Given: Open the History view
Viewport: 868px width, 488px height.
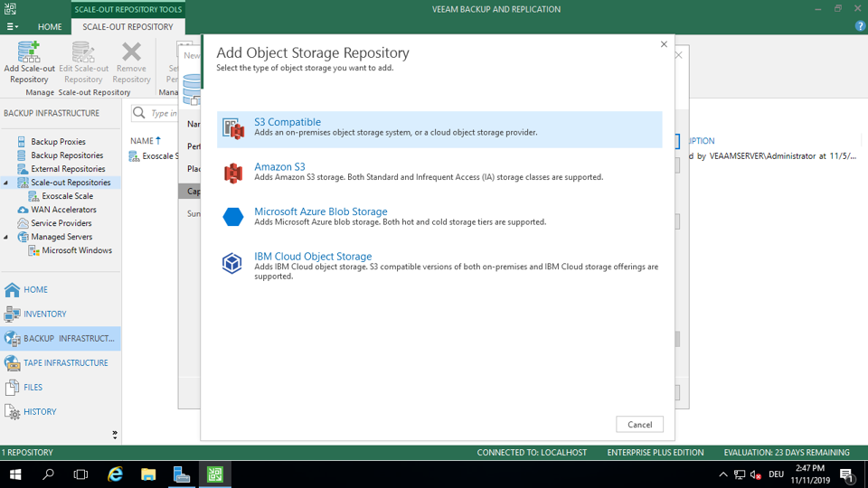Looking at the screenshot, I should pos(40,411).
